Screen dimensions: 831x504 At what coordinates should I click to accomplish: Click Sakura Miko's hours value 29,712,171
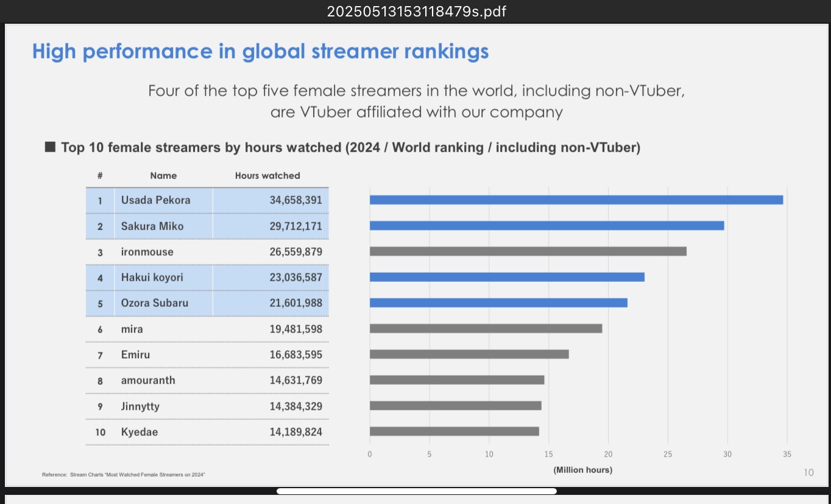coord(295,226)
